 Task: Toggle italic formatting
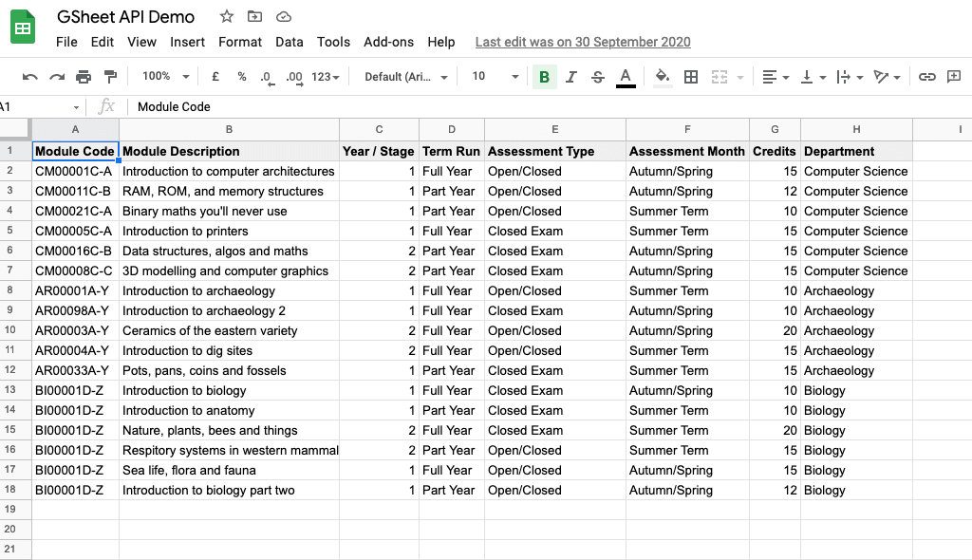[570, 77]
